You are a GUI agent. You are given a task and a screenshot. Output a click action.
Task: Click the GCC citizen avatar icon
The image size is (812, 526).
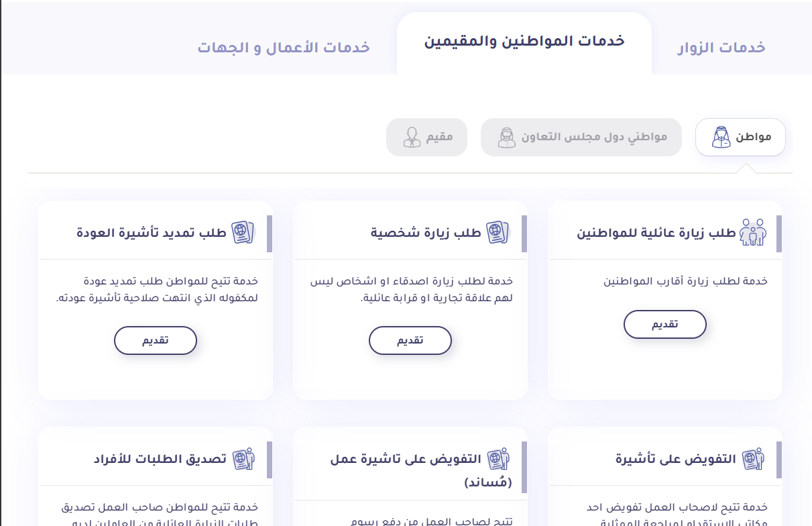pos(506,137)
